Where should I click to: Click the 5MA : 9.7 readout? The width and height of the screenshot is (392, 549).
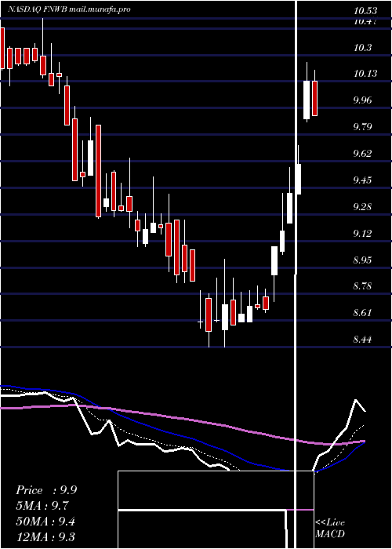click(x=42, y=506)
